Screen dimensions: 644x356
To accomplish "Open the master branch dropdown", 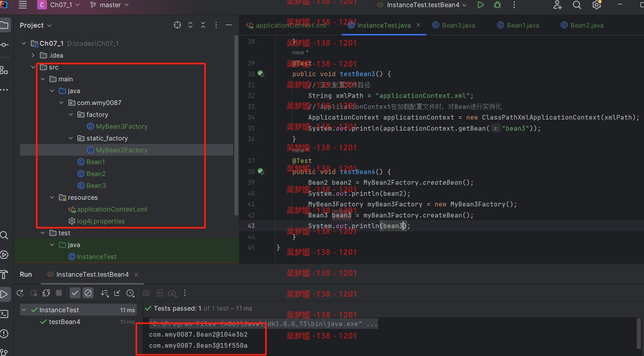I will pyautogui.click(x=109, y=5).
